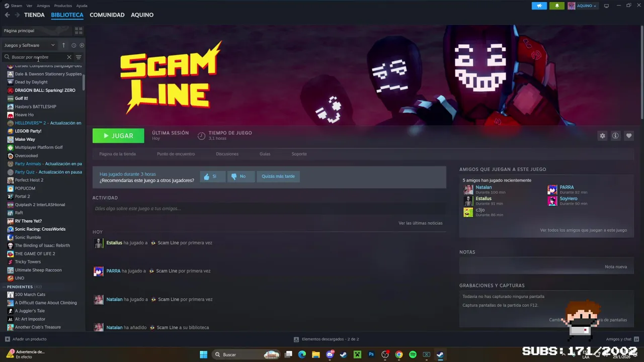Click Estallus name in activity feed
Image resolution: width=644 pixels, height=362 pixels.
(x=114, y=243)
